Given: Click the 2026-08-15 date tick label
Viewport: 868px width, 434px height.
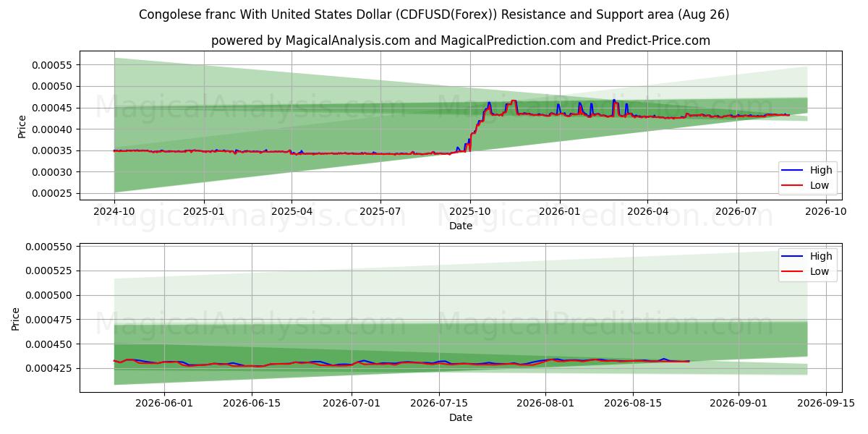Looking at the screenshot, I should coord(633,403).
